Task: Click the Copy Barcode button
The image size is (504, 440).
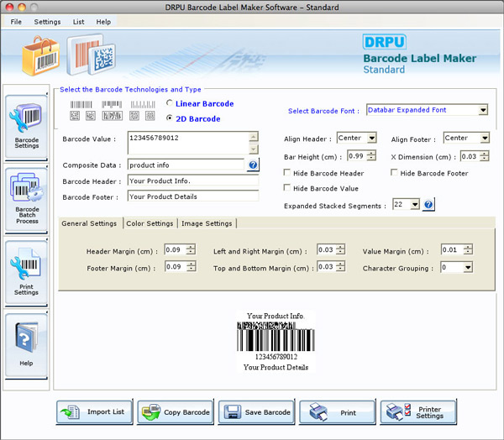Action: click(x=176, y=412)
